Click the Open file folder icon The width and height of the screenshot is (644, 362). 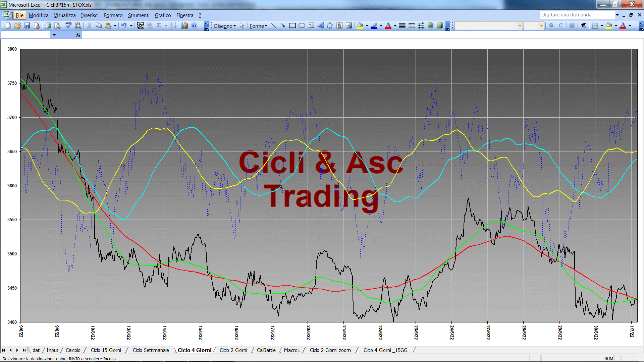[x=18, y=25]
